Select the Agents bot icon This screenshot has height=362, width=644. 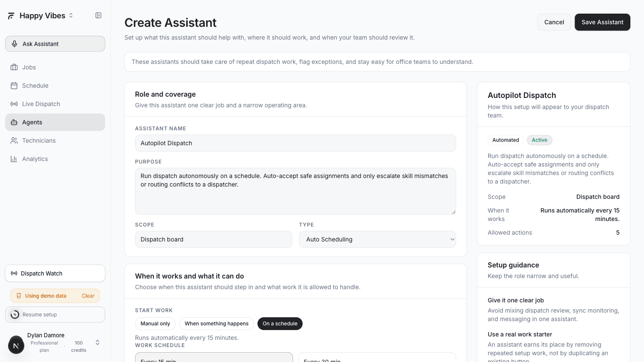(x=15, y=122)
